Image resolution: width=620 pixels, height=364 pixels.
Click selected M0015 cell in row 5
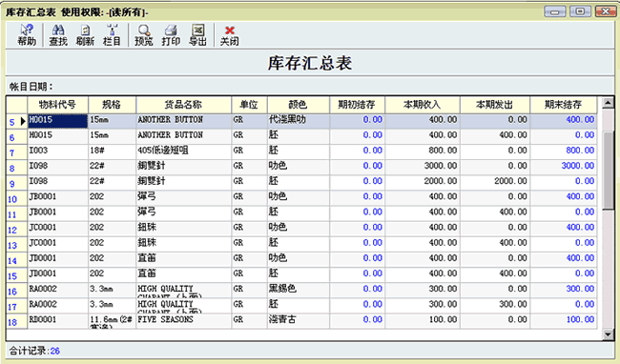point(57,121)
